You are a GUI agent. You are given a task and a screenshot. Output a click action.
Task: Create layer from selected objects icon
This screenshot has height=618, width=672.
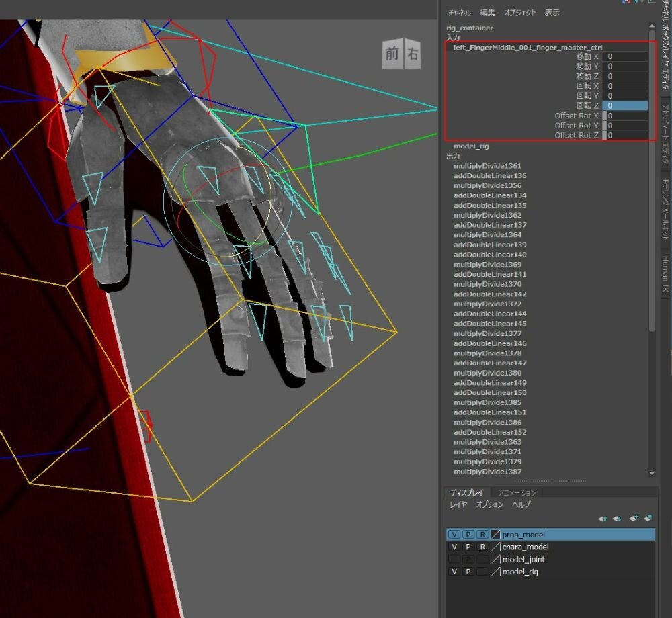[648, 519]
